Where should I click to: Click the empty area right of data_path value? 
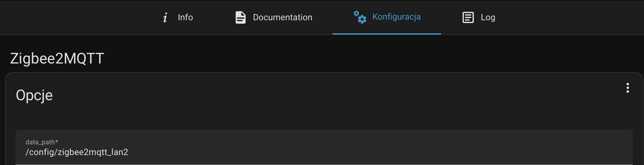[x=374, y=152]
